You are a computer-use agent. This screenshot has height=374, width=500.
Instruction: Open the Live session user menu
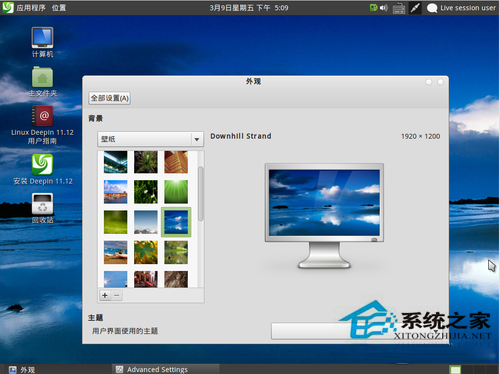(x=461, y=8)
